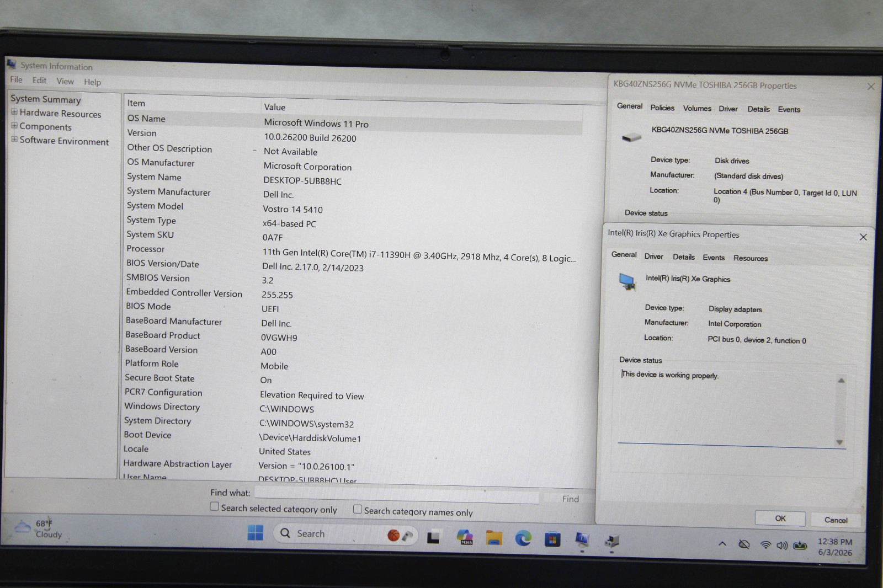Screen dimensions: 883x588
Task: Click the TOSHIBA disk drive icon
Action: click(631, 136)
